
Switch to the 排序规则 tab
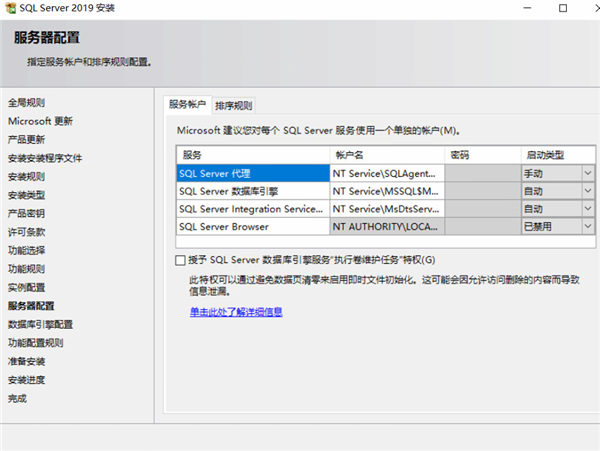coord(234,105)
